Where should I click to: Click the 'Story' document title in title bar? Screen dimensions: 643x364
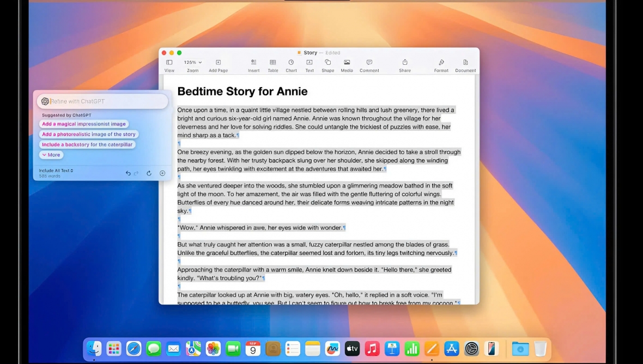click(311, 52)
